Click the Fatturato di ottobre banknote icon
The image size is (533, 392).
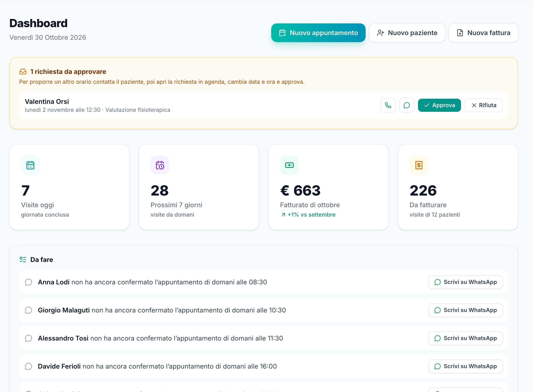289,165
